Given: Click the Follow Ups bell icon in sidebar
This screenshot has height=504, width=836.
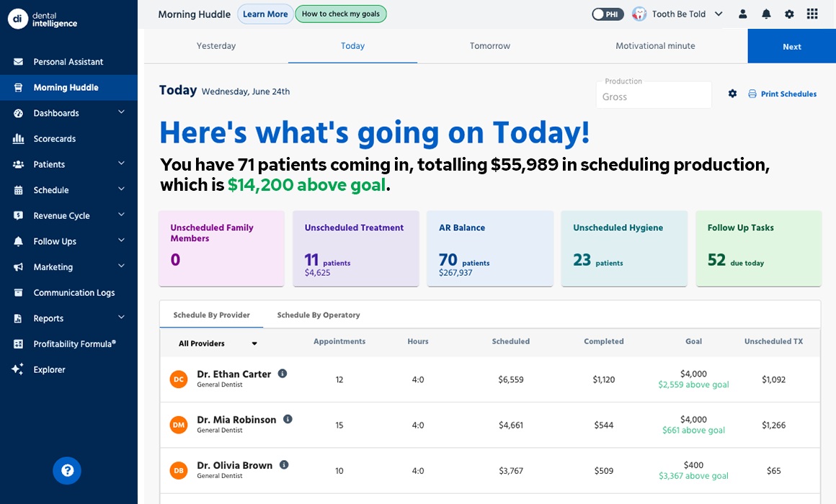Looking at the screenshot, I should click(18, 241).
